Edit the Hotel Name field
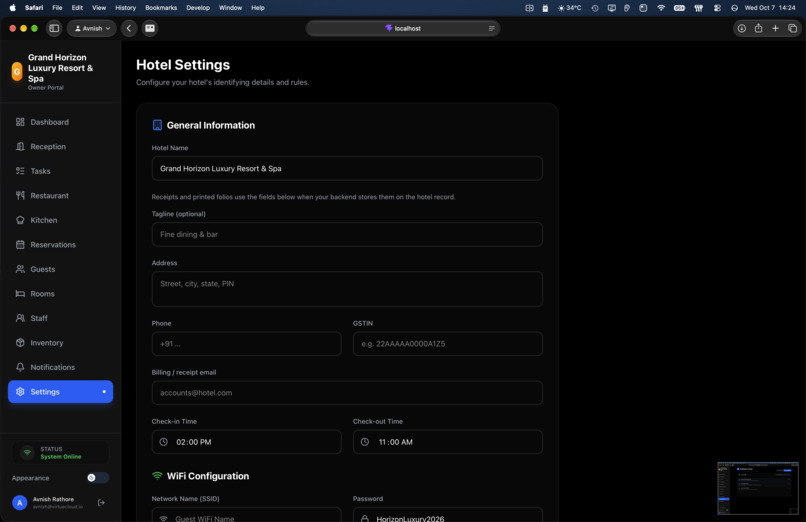Image resolution: width=806 pixels, height=522 pixels. coord(347,169)
